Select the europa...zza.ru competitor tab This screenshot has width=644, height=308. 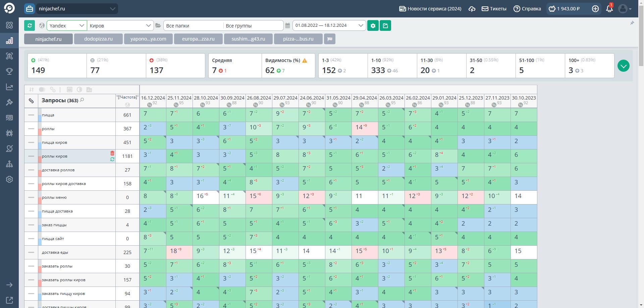coord(198,39)
